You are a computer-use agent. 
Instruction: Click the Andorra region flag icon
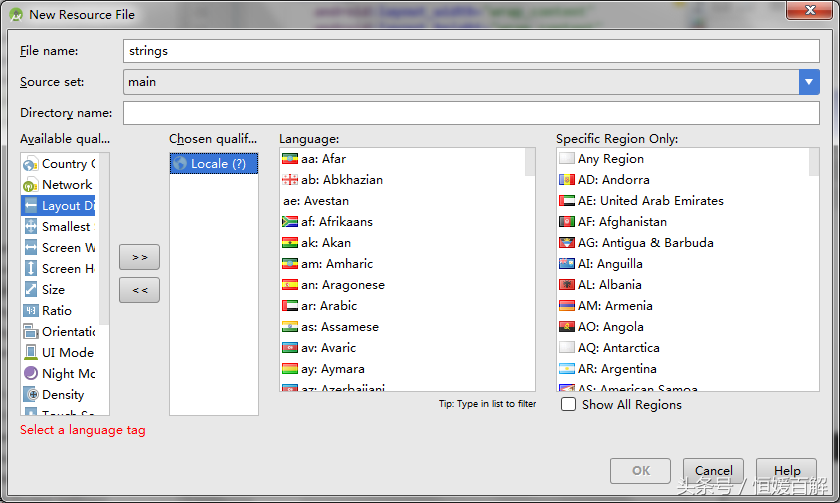click(x=567, y=180)
